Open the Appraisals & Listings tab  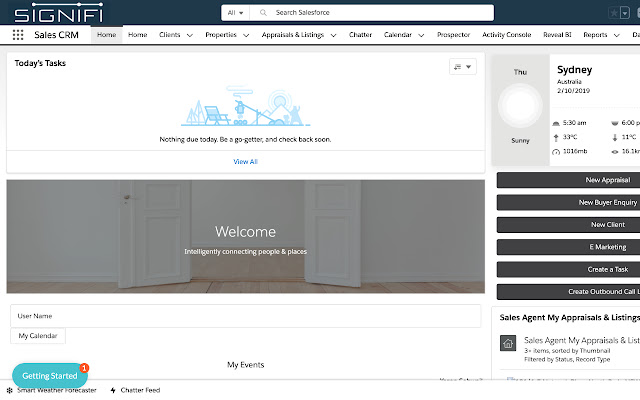293,35
